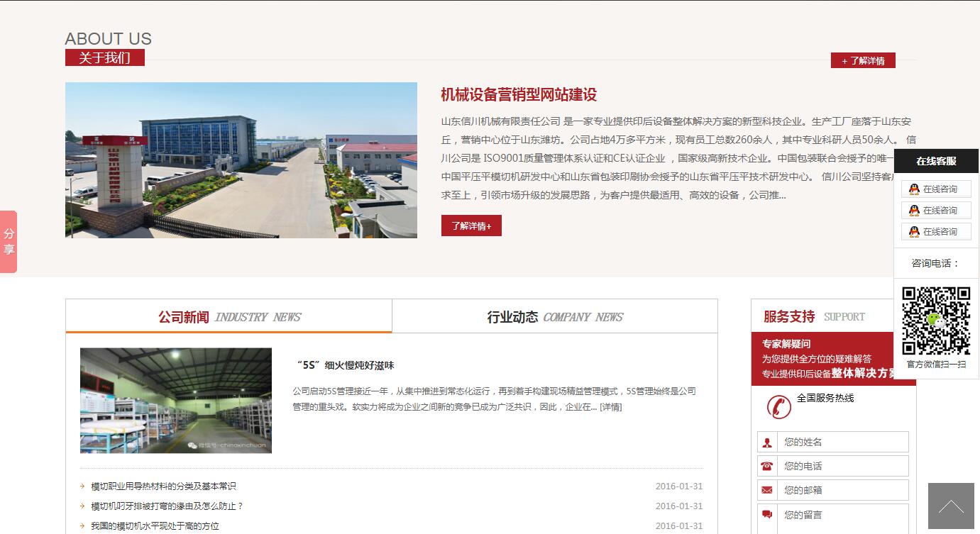Open news item 模切职业用导热材料的分类及基本常识
Screen dimensions: 980x534
[x=163, y=486]
